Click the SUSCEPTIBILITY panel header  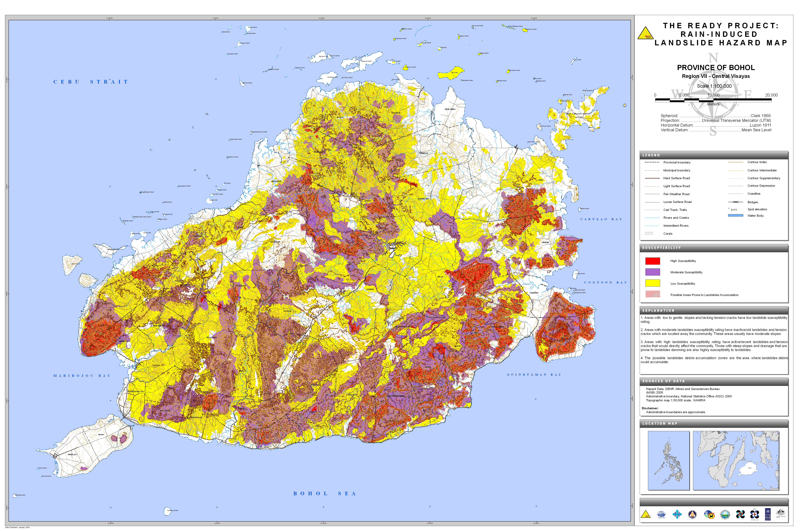714,248
